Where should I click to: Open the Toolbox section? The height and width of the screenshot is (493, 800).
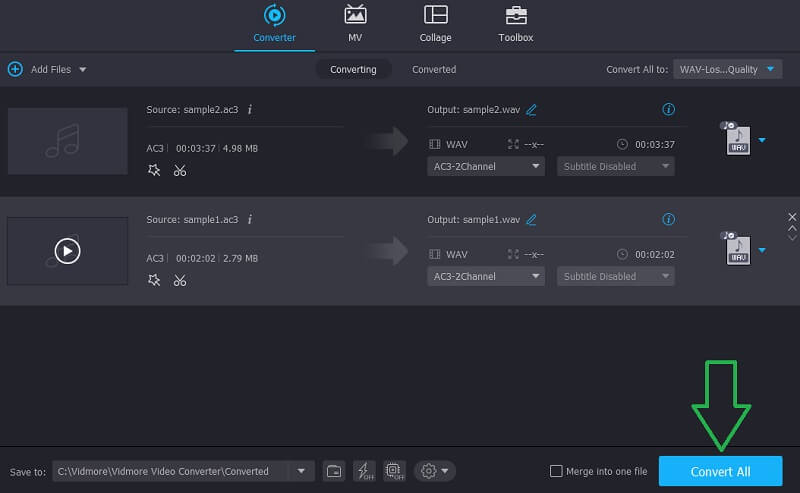tap(516, 24)
